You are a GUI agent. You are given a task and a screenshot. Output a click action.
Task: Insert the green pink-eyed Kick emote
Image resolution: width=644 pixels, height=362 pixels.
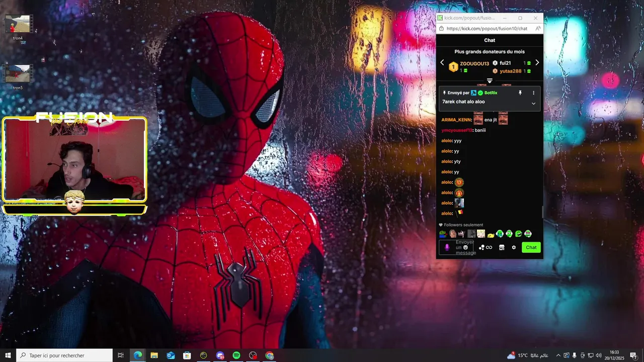coord(528,234)
